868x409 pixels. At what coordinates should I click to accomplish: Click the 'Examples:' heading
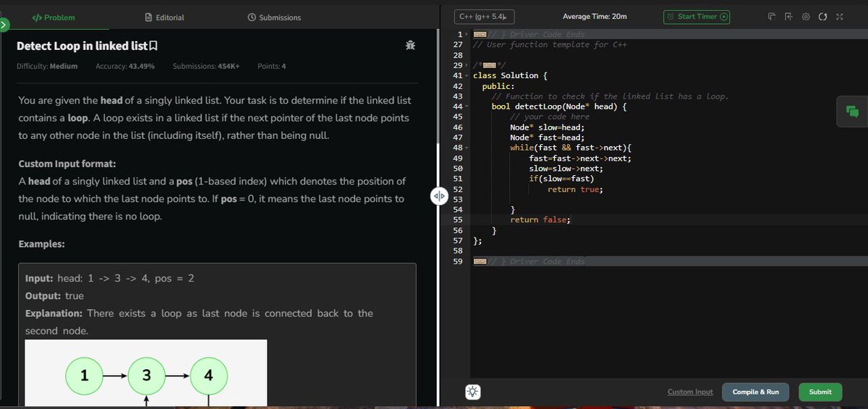click(x=42, y=245)
